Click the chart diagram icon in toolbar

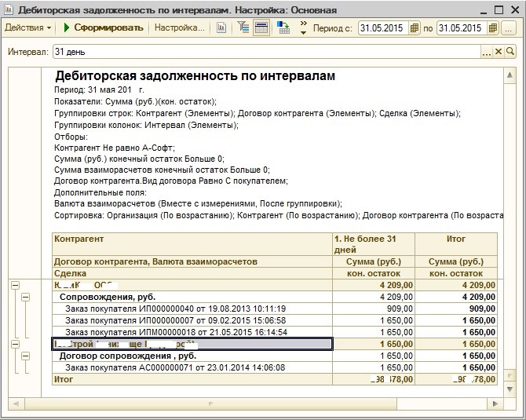click(x=221, y=27)
